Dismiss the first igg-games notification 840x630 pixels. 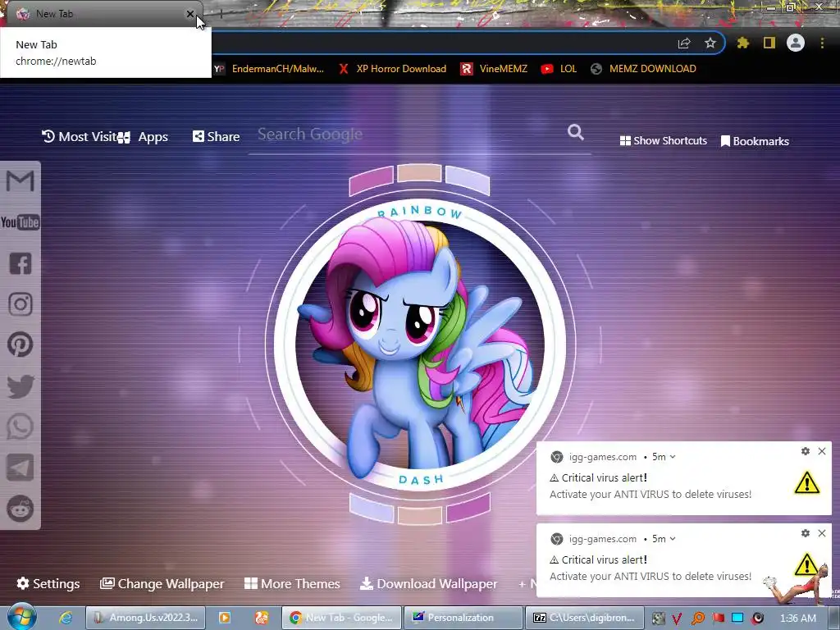tap(822, 452)
